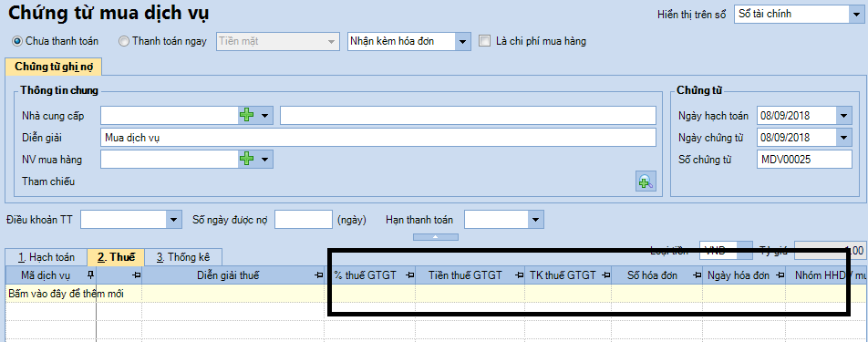Pin the Tiền thuế GTGT column
Screen dimensions: 868x342
(x=519, y=275)
